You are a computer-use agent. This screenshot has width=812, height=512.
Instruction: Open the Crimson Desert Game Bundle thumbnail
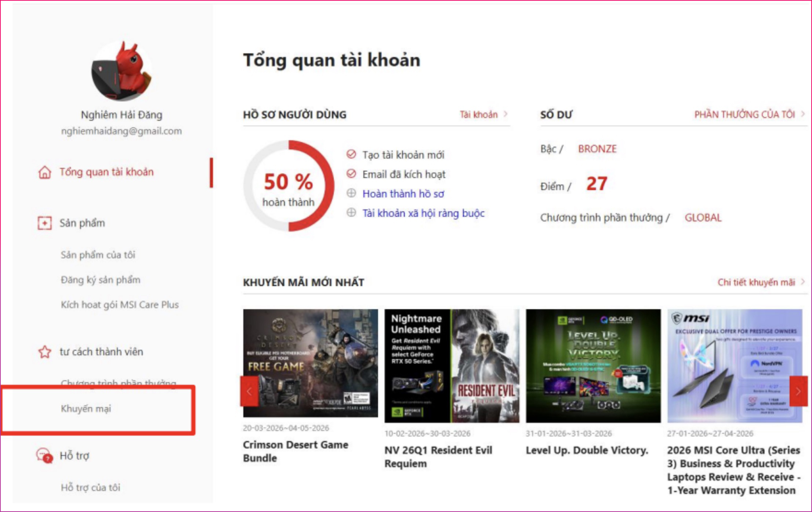click(310, 363)
